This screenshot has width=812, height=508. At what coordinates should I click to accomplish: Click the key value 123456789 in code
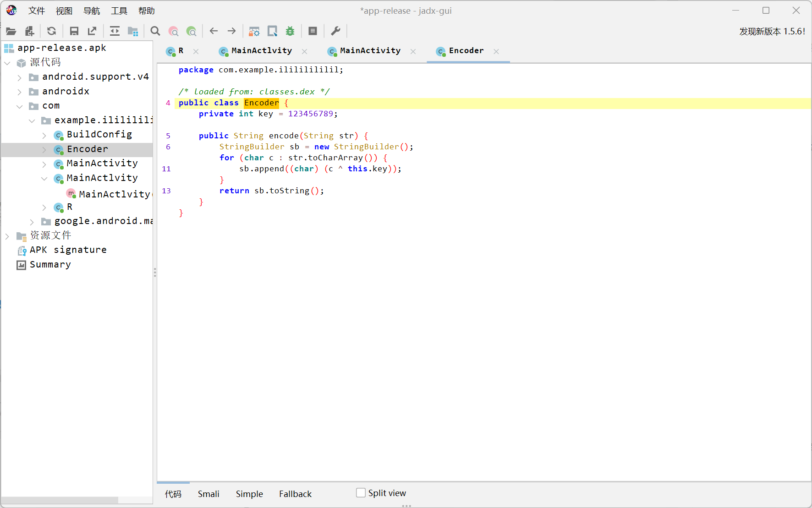(x=310, y=114)
